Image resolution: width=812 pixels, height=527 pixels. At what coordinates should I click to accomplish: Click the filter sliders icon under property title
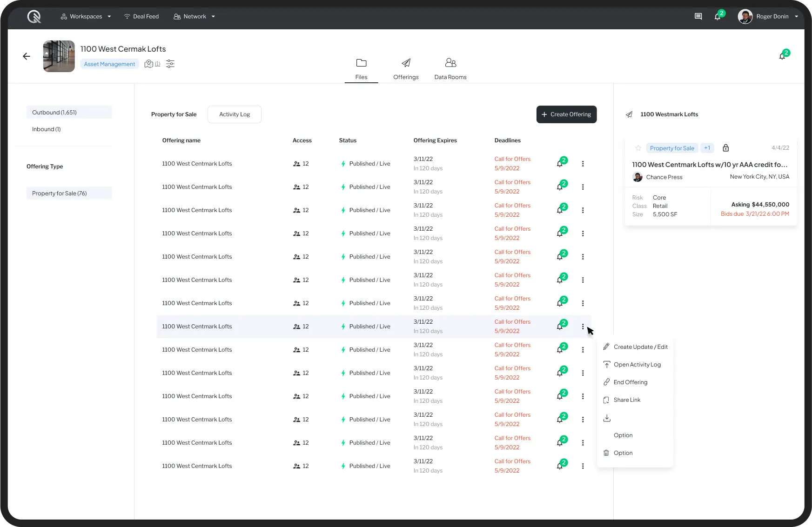click(x=170, y=64)
